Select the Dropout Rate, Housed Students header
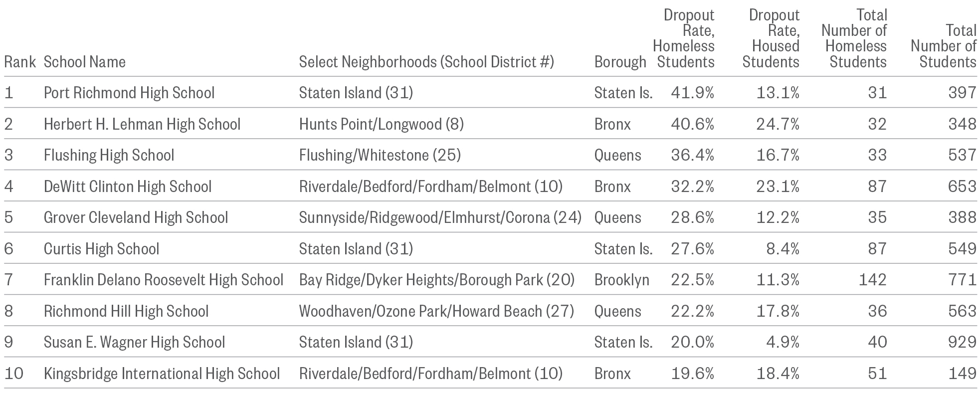 771,38
